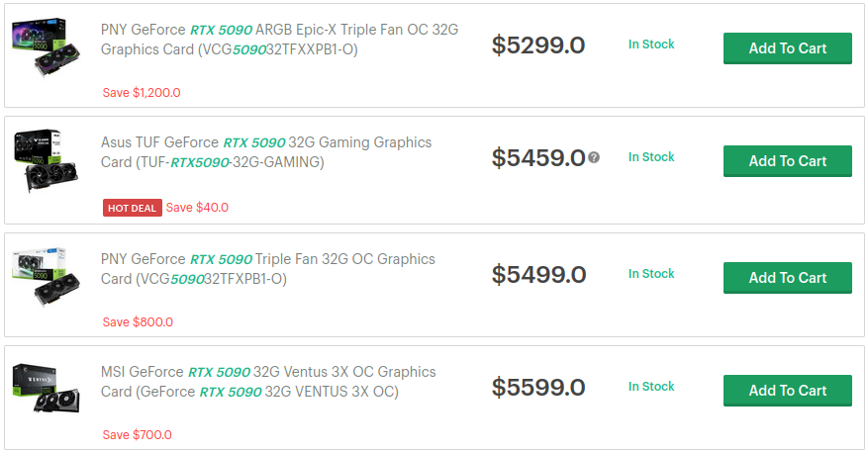Click the help icon beside the $5459.0 price
868x453 pixels.
pyautogui.click(x=594, y=157)
